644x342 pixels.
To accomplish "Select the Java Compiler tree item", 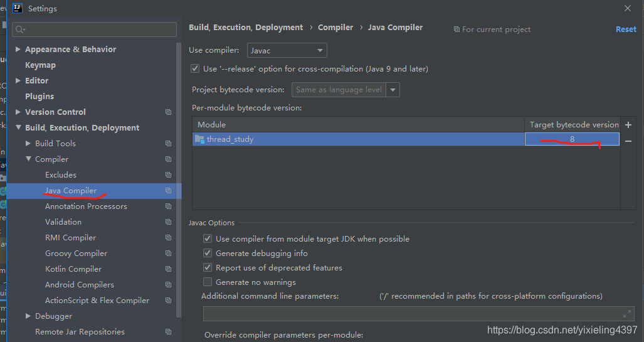I will click(x=94, y=191).
